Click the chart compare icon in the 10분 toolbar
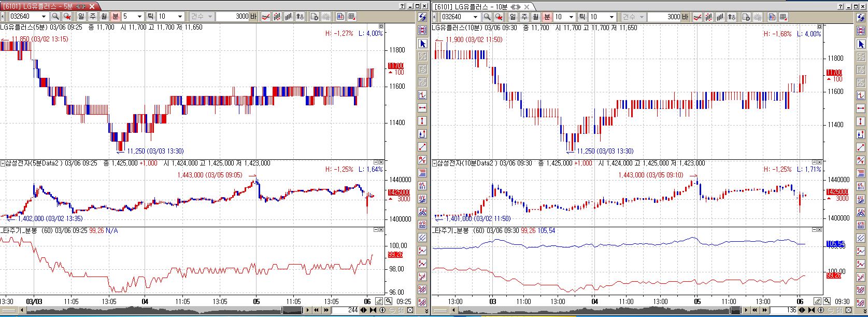Screen dimensions: 868x317 tap(772, 17)
